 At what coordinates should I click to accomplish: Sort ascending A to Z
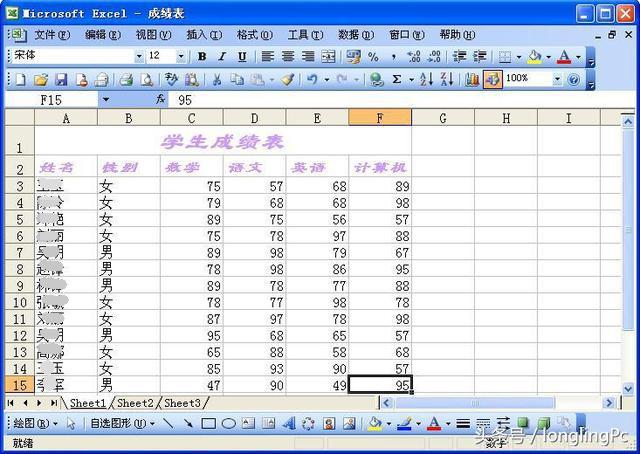427,79
